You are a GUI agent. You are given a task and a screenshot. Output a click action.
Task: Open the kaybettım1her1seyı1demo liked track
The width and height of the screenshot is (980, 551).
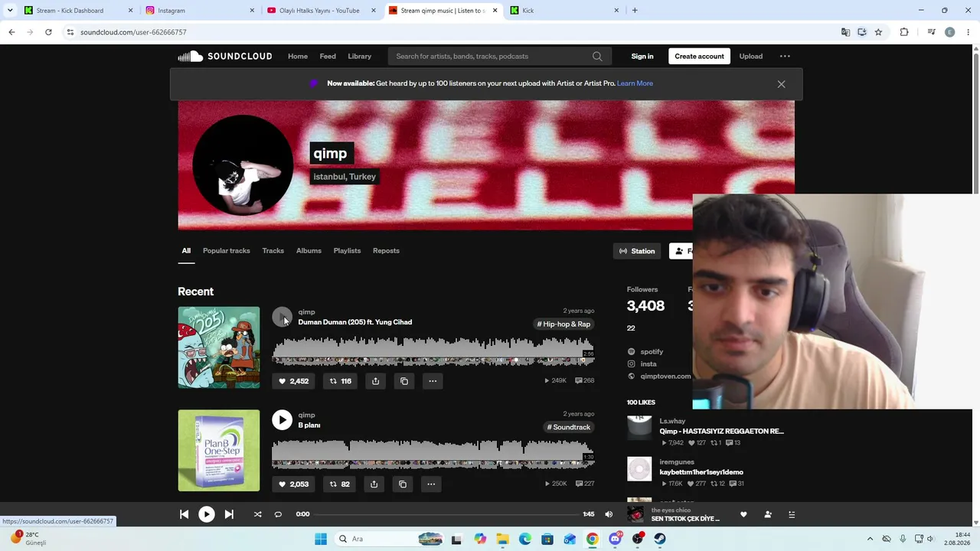pyautogui.click(x=701, y=472)
